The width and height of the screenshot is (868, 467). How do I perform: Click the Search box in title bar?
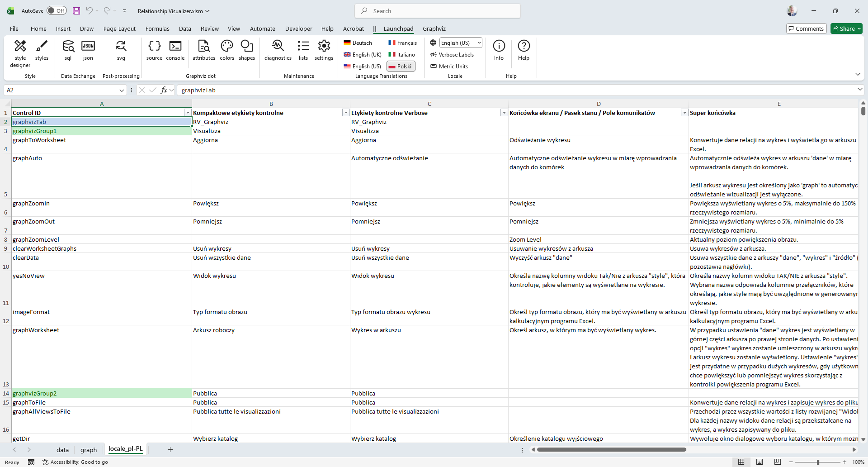[x=438, y=11]
